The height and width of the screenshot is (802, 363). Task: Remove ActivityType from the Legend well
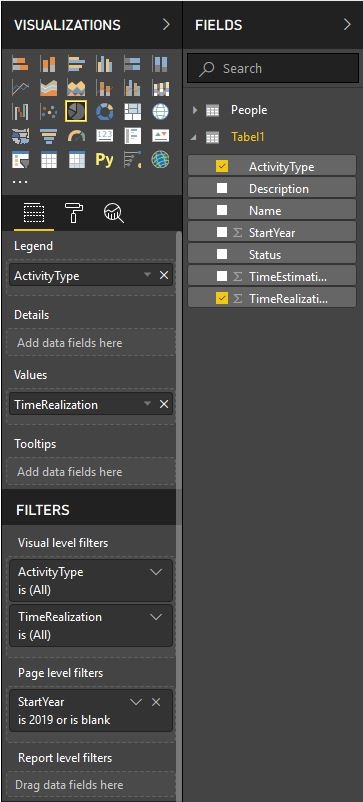pyautogui.click(x=164, y=275)
